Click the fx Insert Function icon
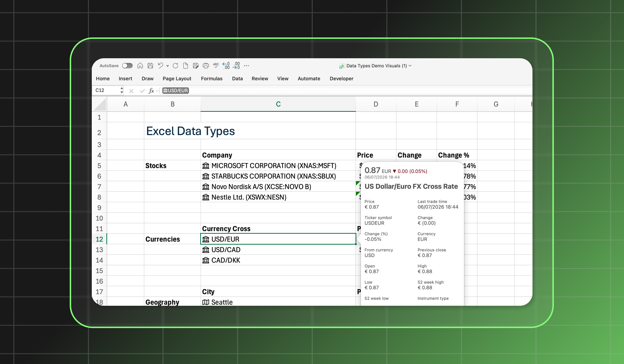The height and width of the screenshot is (364, 624). point(151,90)
